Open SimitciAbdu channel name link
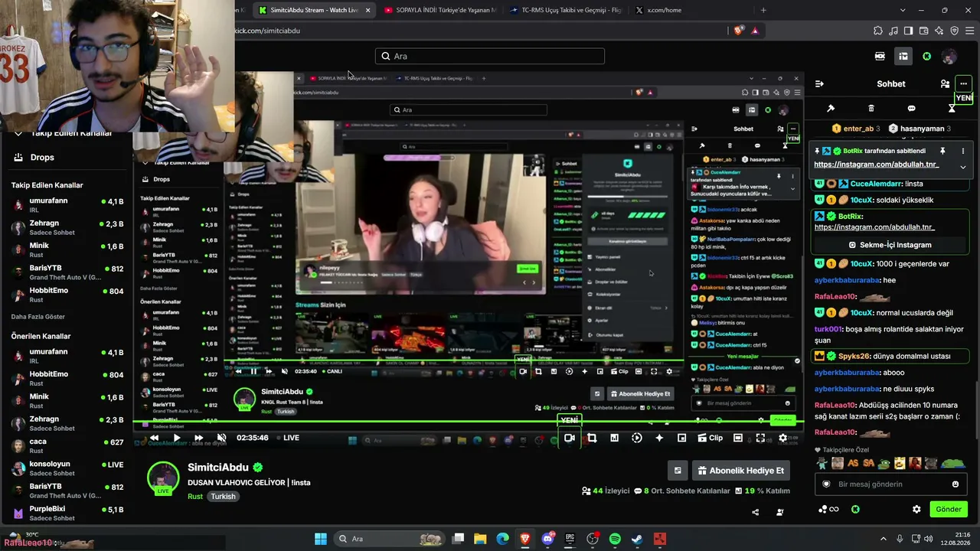Screen dimensions: 980x551 [x=219, y=468]
